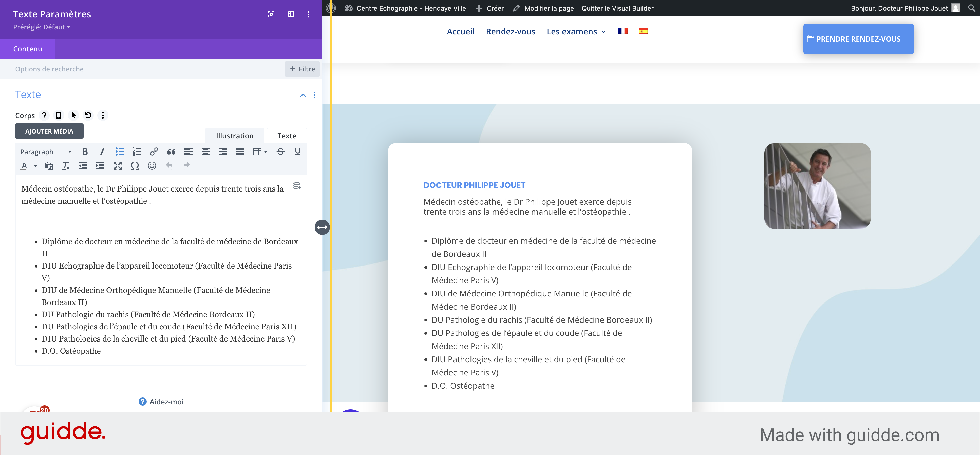The width and height of the screenshot is (980, 455).
Task: Insert a special character (omega)
Action: coord(135,166)
